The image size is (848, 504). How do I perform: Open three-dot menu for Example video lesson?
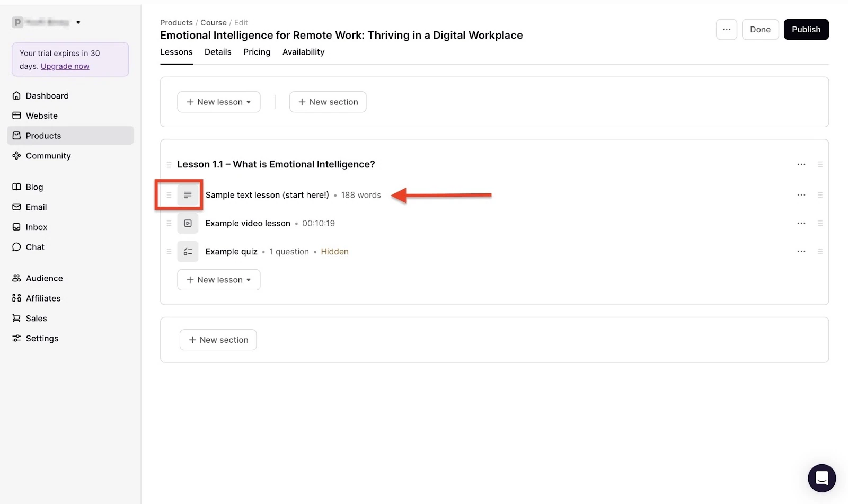click(x=801, y=223)
